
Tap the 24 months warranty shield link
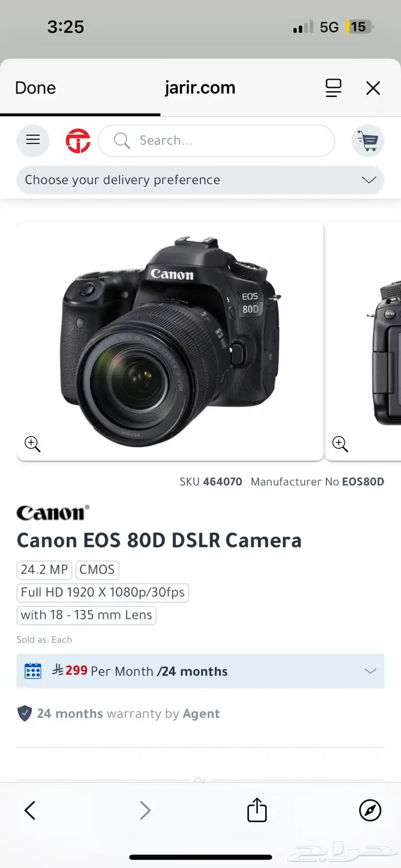119,714
